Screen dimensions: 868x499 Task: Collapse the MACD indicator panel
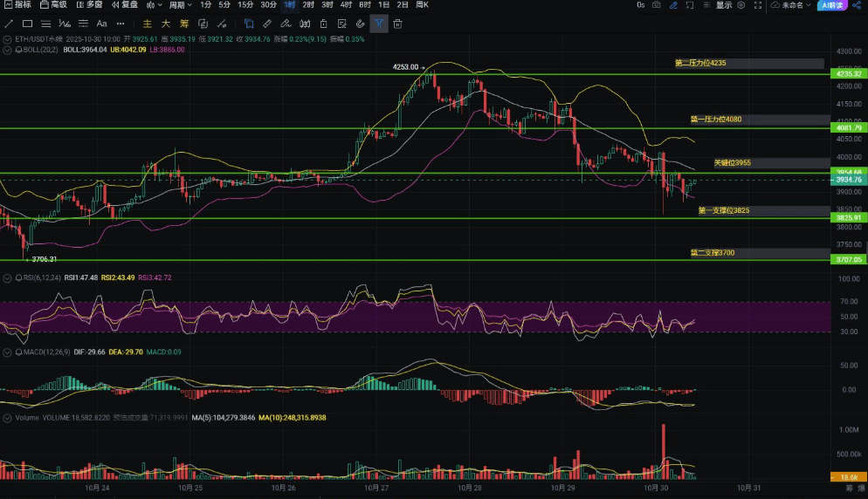[8, 352]
